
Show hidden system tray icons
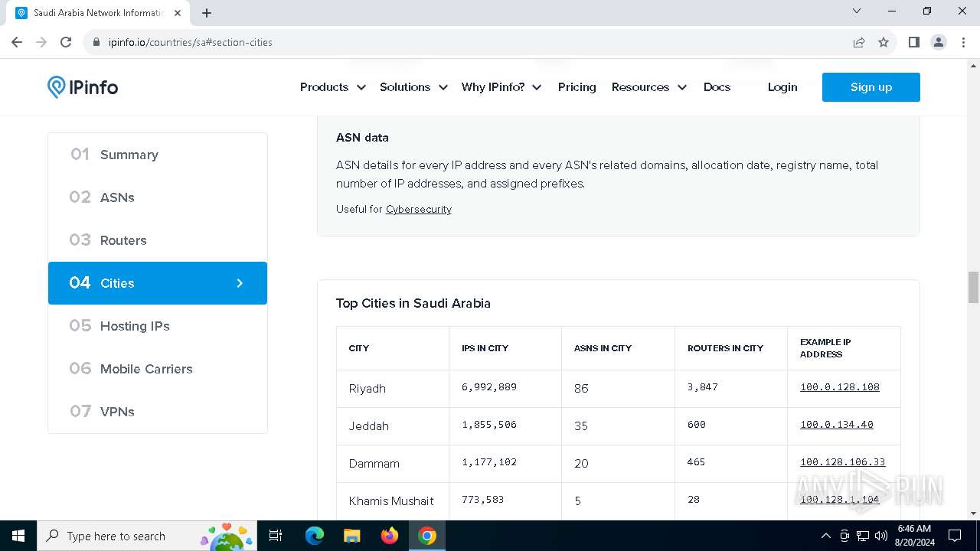pyautogui.click(x=825, y=536)
